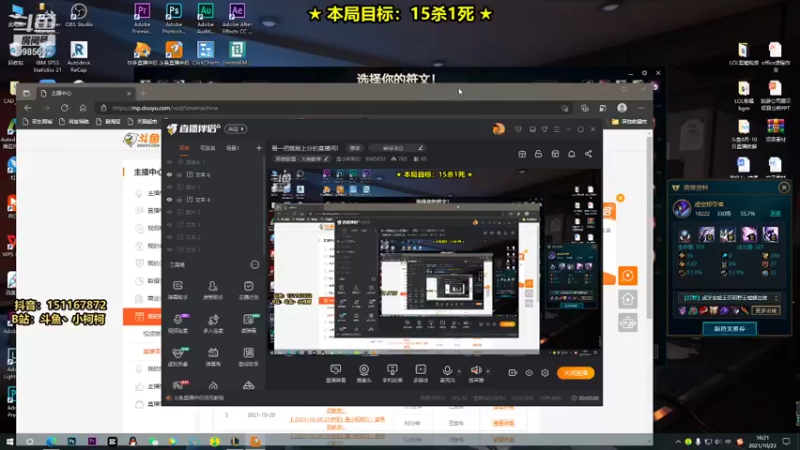The width and height of the screenshot is (800, 450).
Task: Open browser ellipsis menu
Action: pos(641,108)
